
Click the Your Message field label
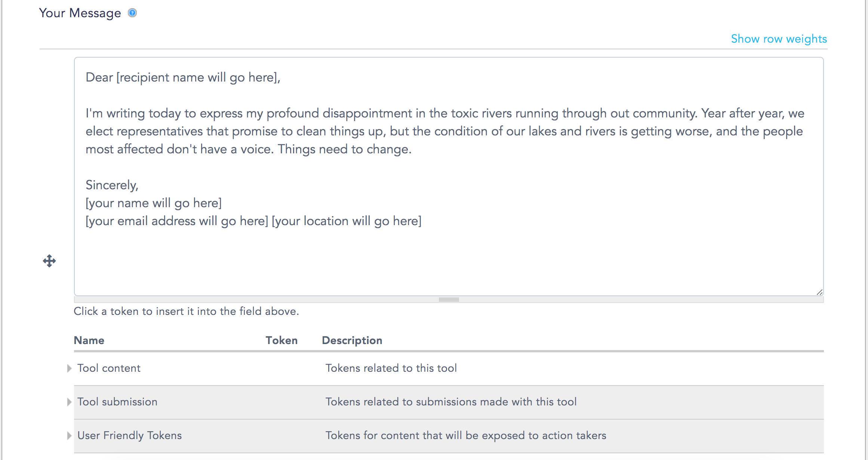click(x=80, y=13)
